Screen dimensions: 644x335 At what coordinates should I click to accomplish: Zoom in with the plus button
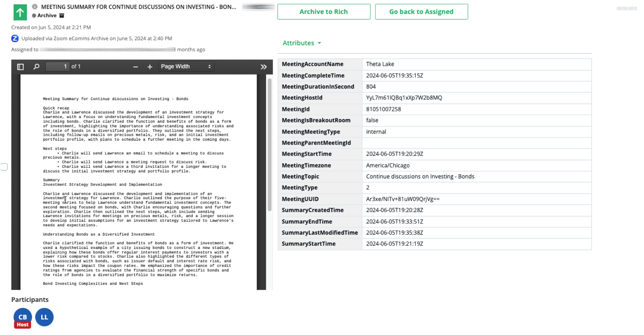click(x=150, y=67)
